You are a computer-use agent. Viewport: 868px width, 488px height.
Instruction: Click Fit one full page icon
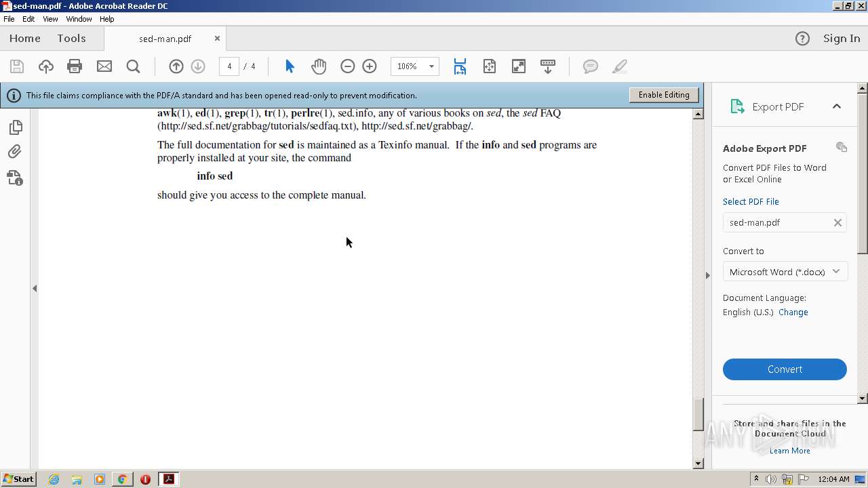490,66
